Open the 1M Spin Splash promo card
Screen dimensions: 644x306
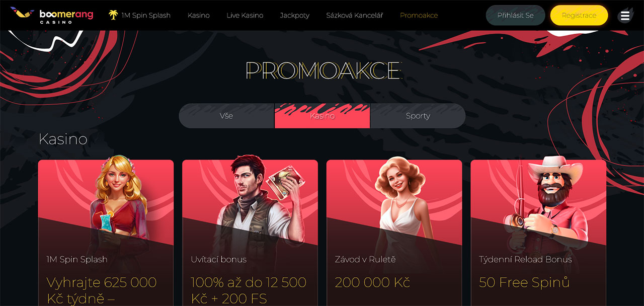106,233
